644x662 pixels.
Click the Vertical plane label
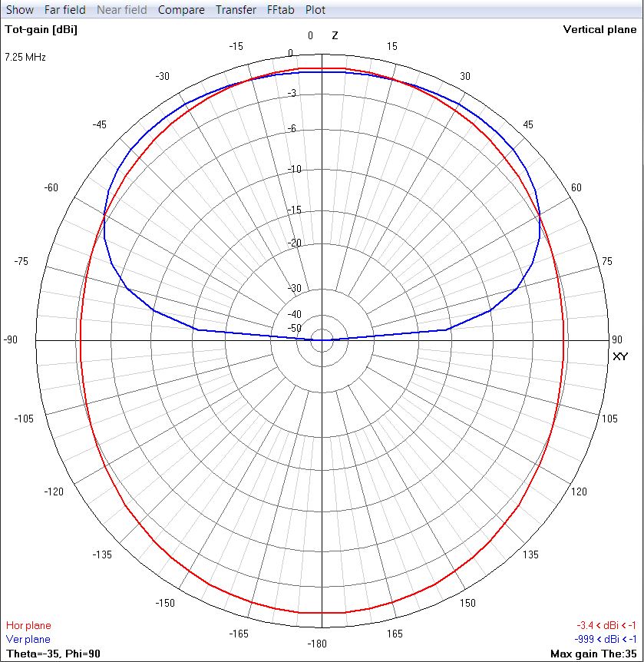tap(599, 29)
